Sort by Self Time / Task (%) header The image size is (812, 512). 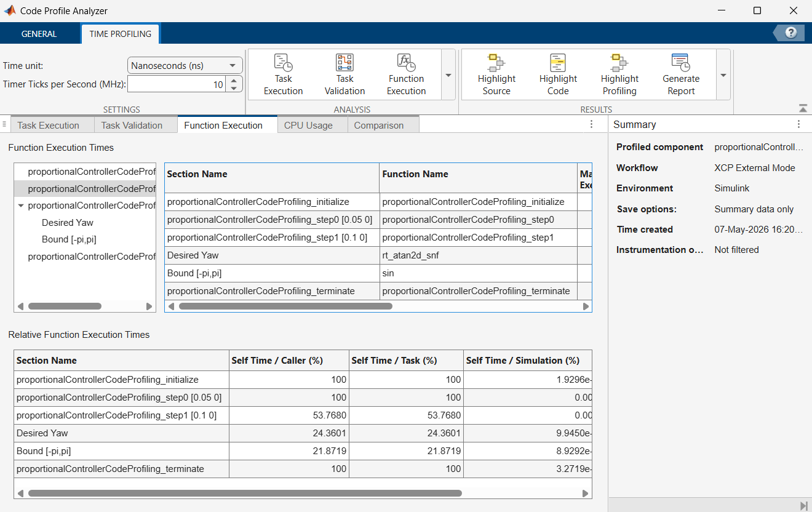(x=406, y=361)
